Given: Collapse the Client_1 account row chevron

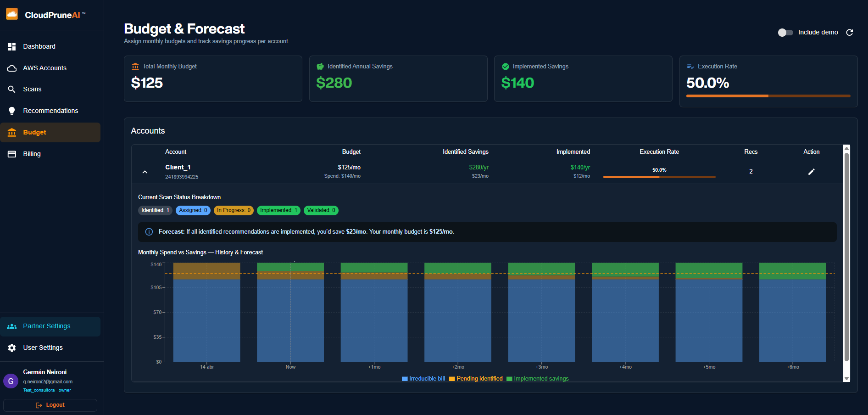Looking at the screenshot, I should pos(145,172).
